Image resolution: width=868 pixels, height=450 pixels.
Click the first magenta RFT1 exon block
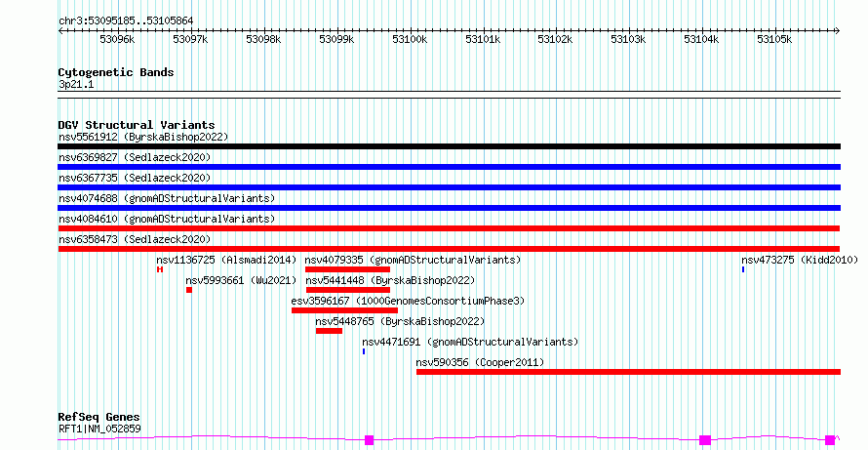[x=370, y=440]
